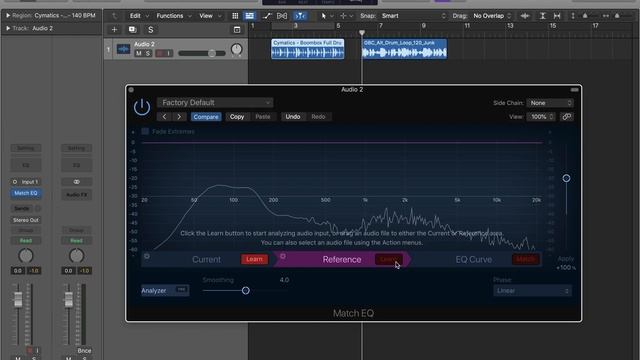Open the Edit menu in tracks area
Screen dimensions: 640x360
139,16
